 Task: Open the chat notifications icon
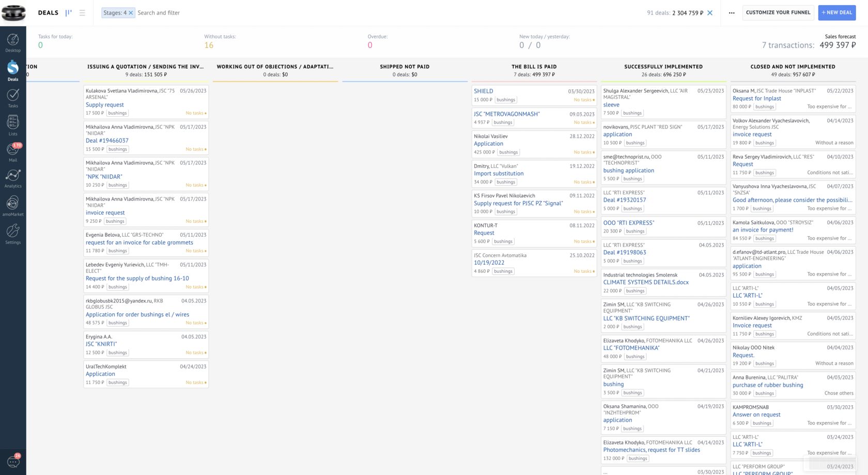click(13, 461)
